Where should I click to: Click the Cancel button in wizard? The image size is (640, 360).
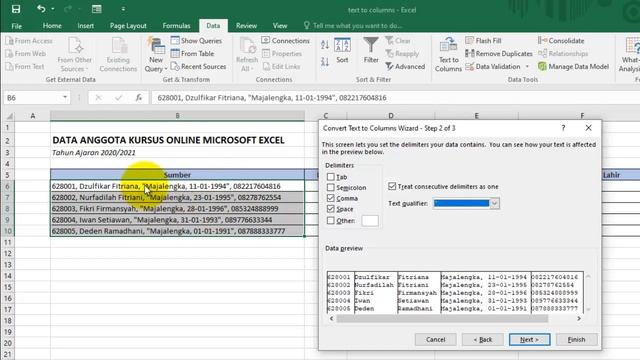click(436, 339)
